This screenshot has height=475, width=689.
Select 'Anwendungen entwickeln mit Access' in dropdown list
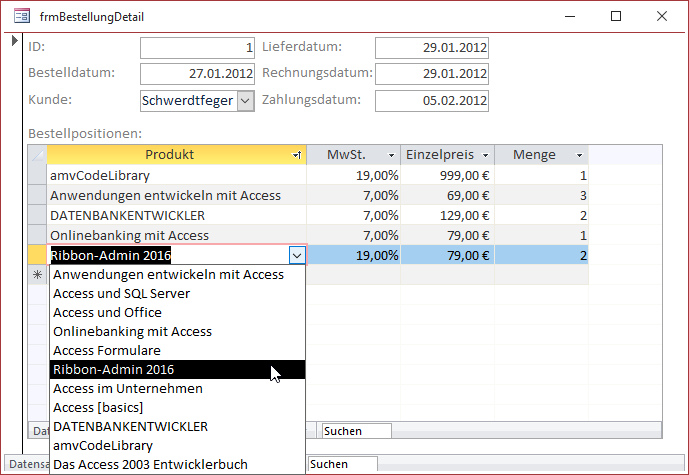178,275
